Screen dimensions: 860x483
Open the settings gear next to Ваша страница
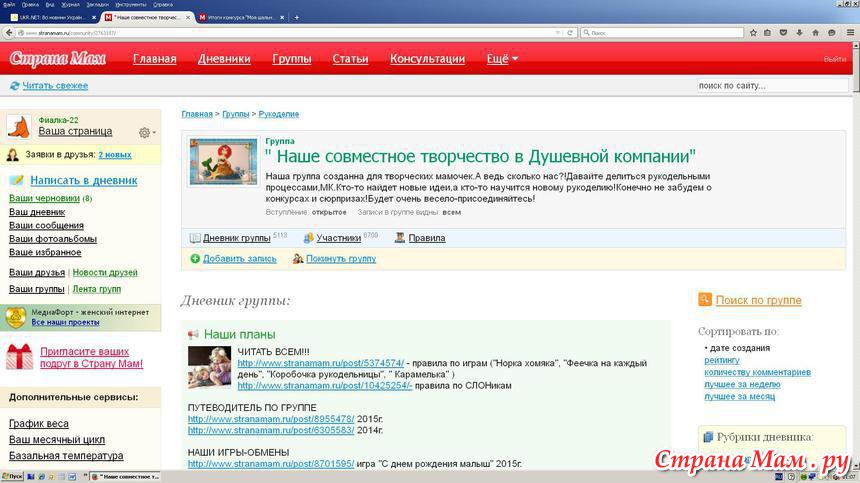click(145, 132)
